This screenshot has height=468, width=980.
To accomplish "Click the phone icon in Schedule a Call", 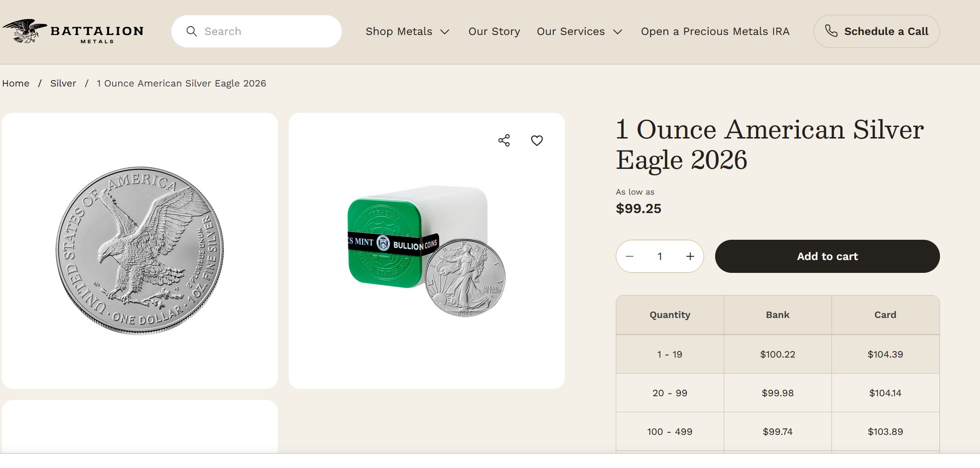I will 831,31.
